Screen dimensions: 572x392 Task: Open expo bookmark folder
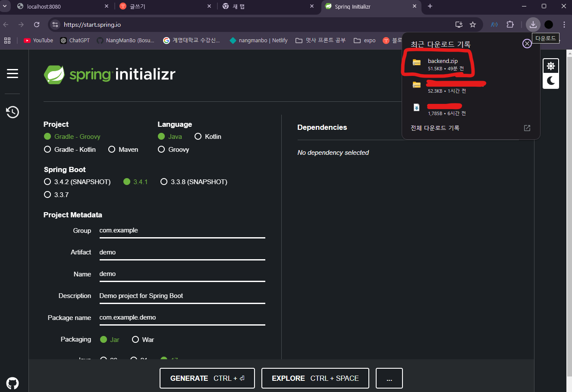coord(365,41)
